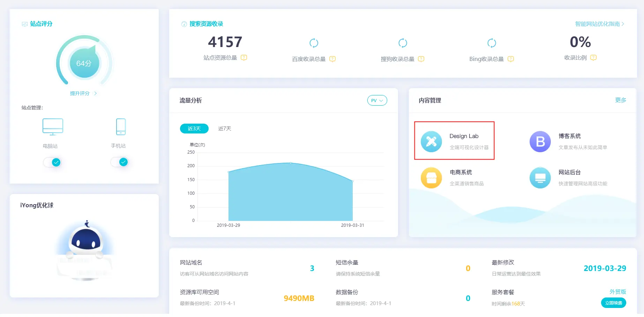Click the help icon beside 站点资源总量

coord(244,58)
